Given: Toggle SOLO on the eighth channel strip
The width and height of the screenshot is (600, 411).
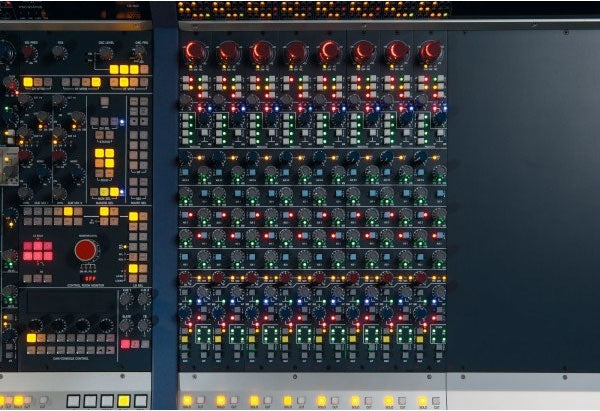Looking at the screenshot, I should click(421, 400).
